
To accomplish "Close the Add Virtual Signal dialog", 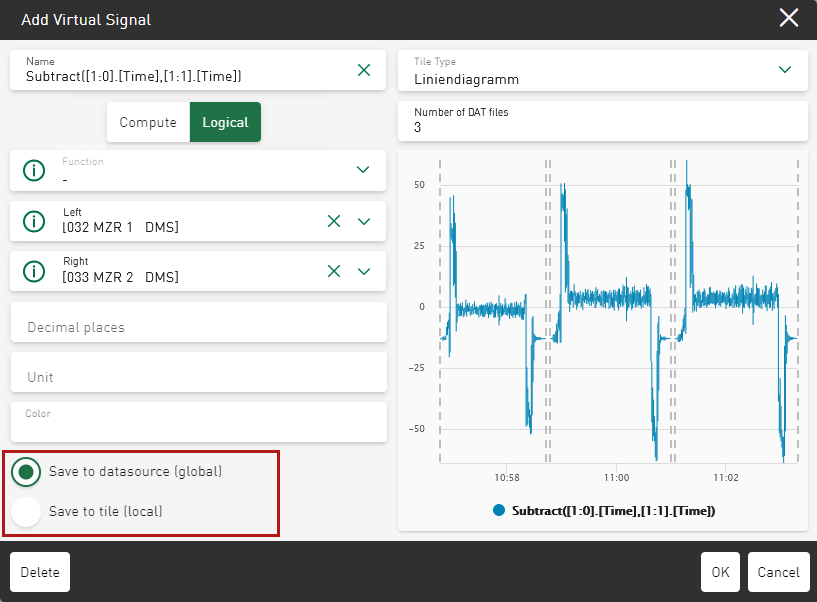I will [x=789, y=18].
